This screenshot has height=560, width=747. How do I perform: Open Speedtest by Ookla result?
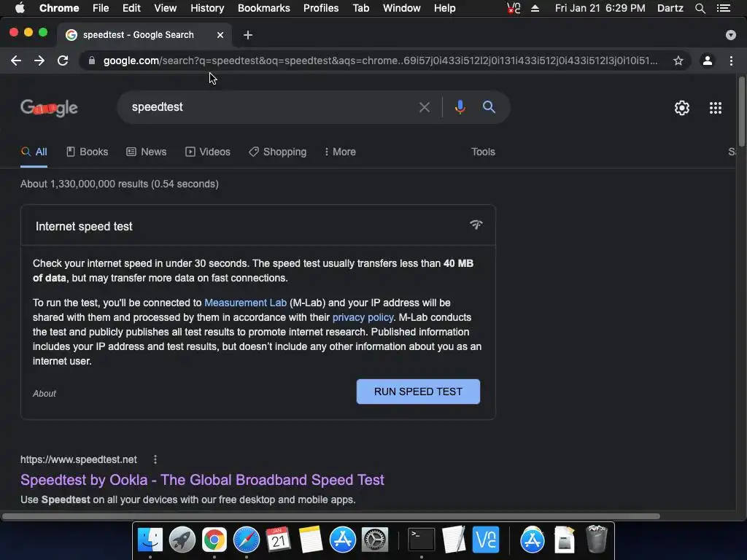(202, 480)
